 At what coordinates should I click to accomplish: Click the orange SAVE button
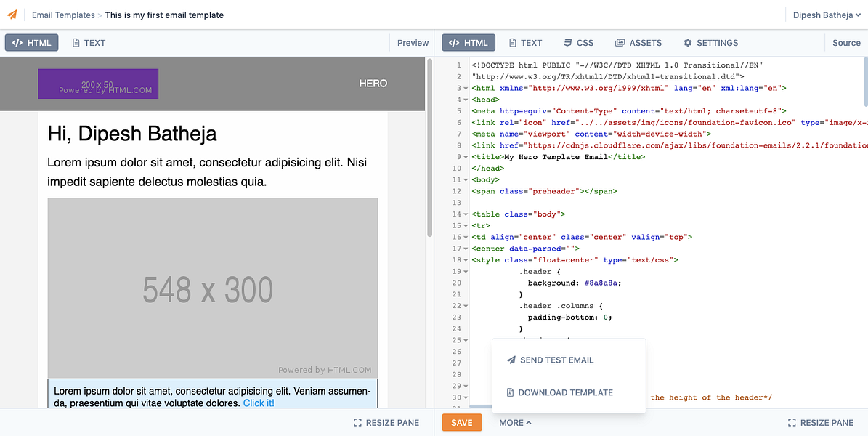coord(462,423)
